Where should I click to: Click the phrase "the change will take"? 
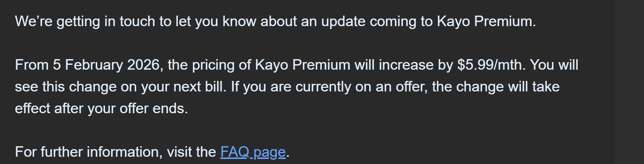(x=496, y=87)
